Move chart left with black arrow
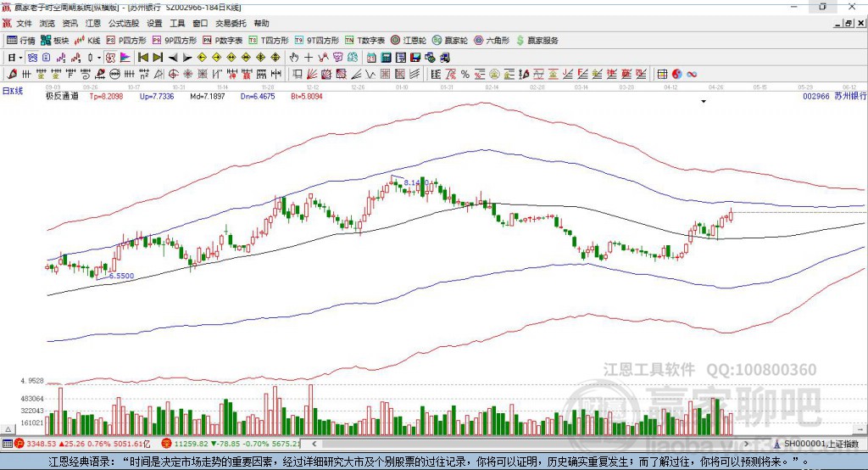 [173, 58]
